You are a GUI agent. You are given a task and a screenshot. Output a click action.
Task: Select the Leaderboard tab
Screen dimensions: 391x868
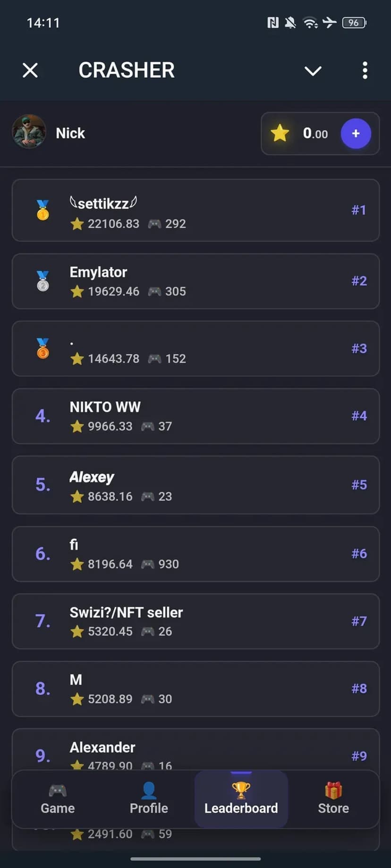[241, 799]
